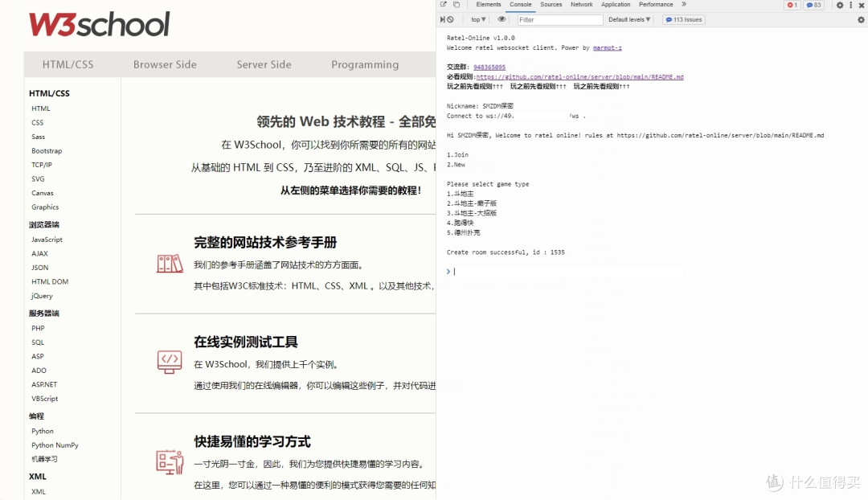Open the SQL tutorial in the sidebar

click(38, 342)
